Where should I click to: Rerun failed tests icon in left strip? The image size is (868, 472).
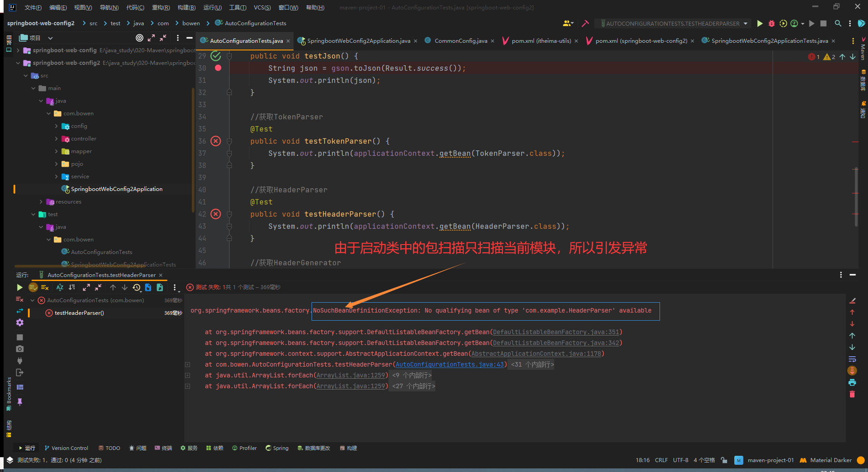tap(19, 300)
